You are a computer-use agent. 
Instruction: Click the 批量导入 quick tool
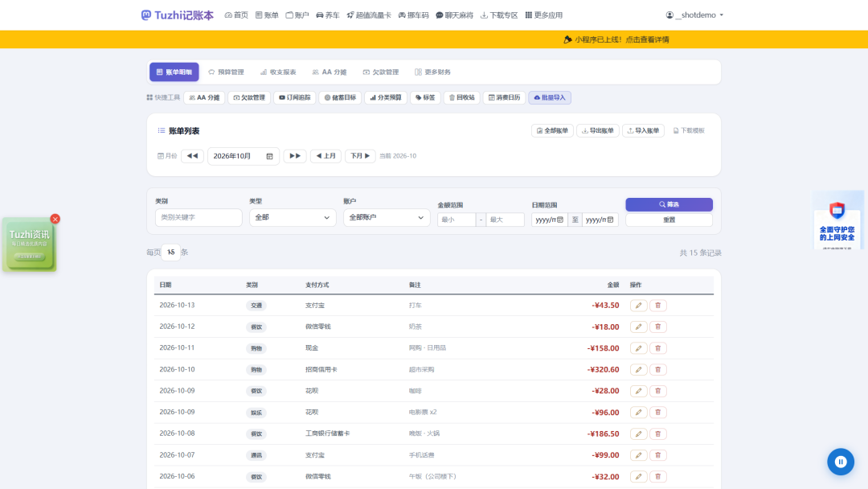[550, 97]
